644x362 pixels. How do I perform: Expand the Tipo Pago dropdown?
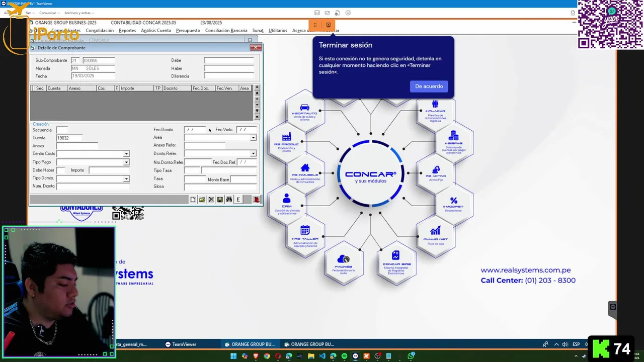click(126, 162)
